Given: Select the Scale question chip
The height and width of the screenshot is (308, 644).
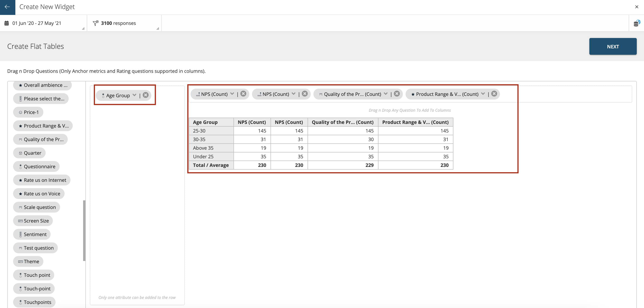Looking at the screenshot, I should pos(37,207).
